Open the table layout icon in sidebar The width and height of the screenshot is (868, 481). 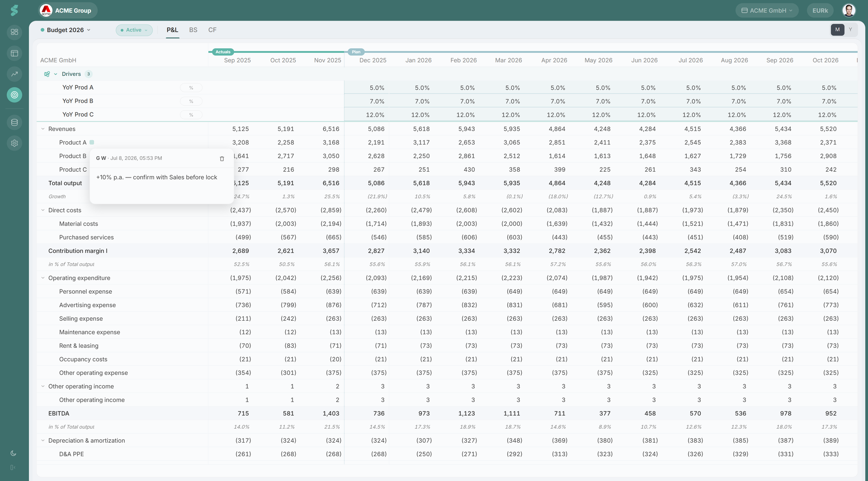(14, 53)
